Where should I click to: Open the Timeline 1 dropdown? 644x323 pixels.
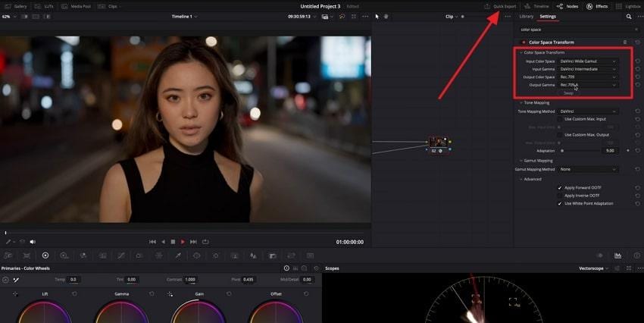click(184, 17)
